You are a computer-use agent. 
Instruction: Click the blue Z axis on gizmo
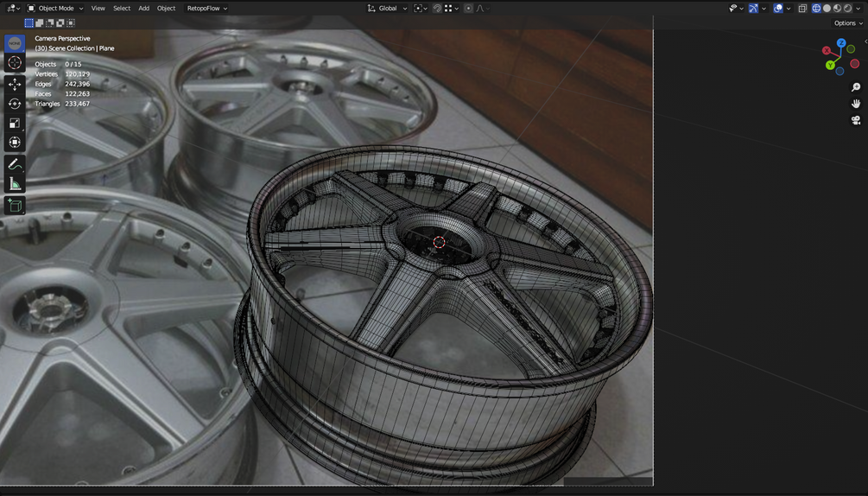(841, 42)
